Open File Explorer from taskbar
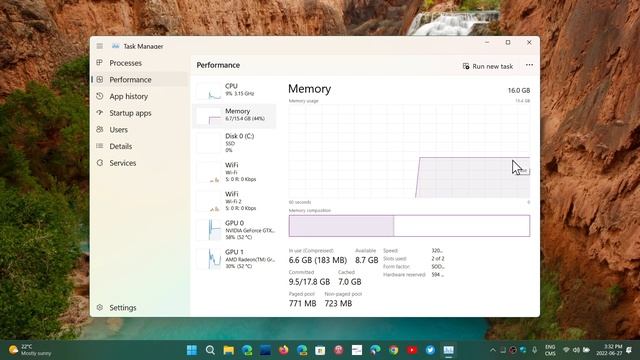Viewport: 640px width, 360px height. (x=229, y=350)
